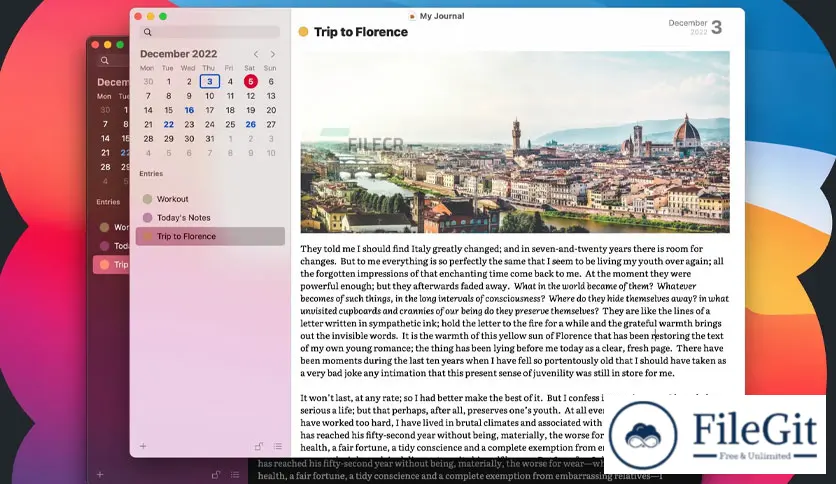This screenshot has width=836, height=484.
Task: Click the search field in front window sidebar
Action: [210, 32]
